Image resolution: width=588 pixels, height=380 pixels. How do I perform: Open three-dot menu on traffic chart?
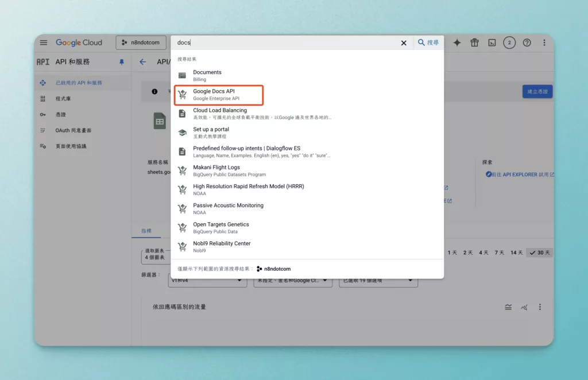pyautogui.click(x=540, y=307)
